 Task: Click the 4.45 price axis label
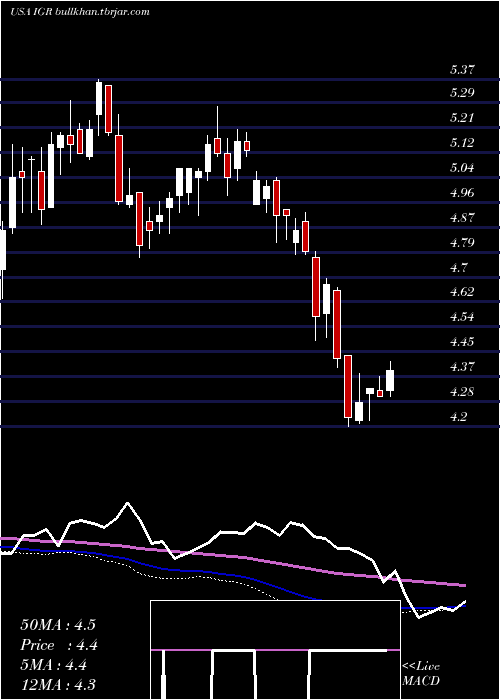point(462,342)
